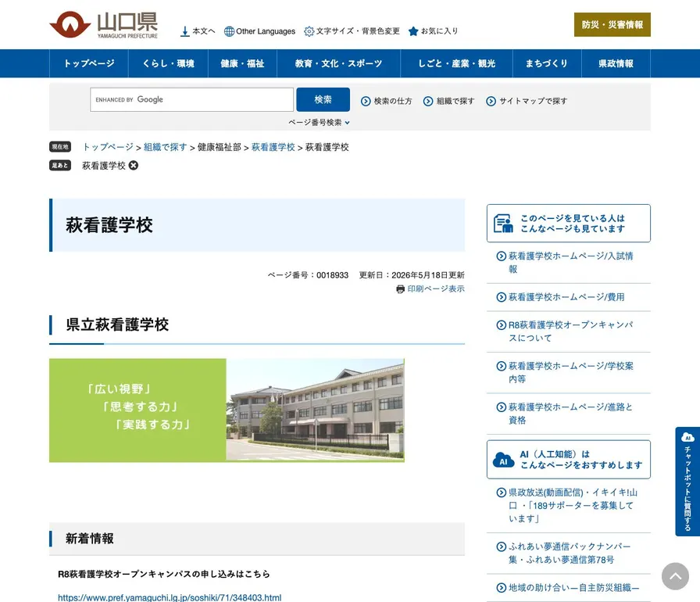Open まちづくり navigation menu
Image resolution: width=700 pixels, height=602 pixels.
point(547,63)
